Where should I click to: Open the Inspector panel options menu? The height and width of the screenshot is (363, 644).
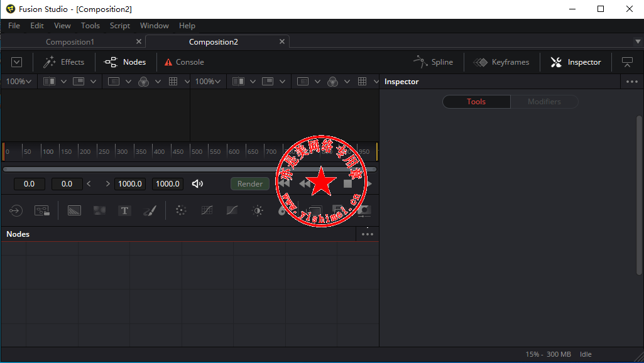(x=632, y=82)
